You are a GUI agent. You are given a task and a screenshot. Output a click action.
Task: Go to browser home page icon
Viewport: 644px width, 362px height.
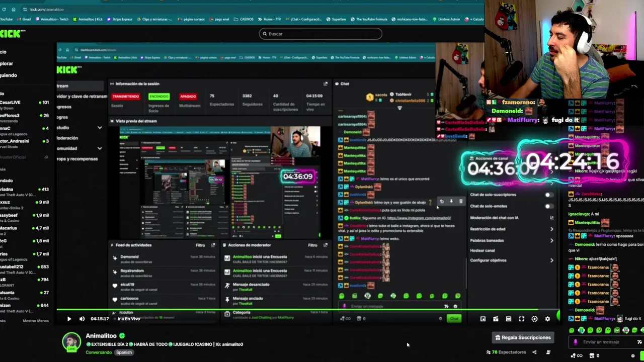(13, 10)
